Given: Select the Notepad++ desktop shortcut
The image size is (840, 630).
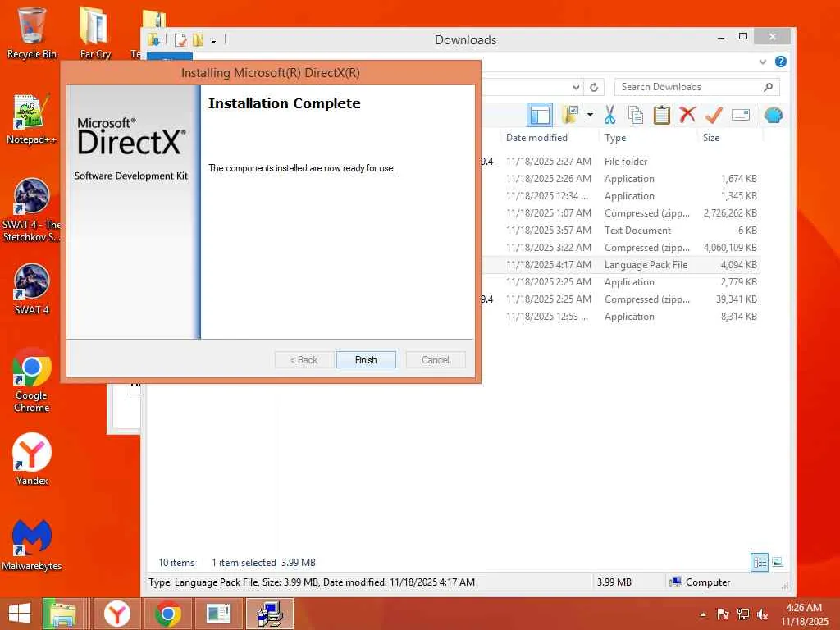Looking at the screenshot, I should coord(31,120).
